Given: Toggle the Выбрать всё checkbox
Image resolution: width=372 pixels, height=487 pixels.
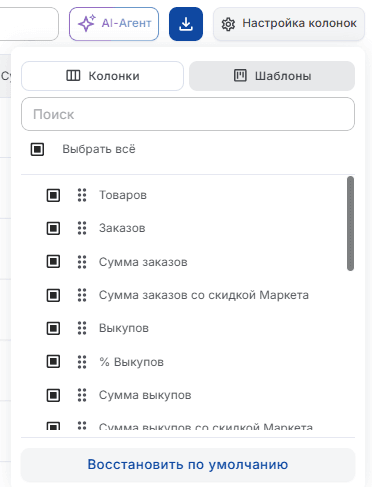Looking at the screenshot, I should pyautogui.click(x=37, y=149).
